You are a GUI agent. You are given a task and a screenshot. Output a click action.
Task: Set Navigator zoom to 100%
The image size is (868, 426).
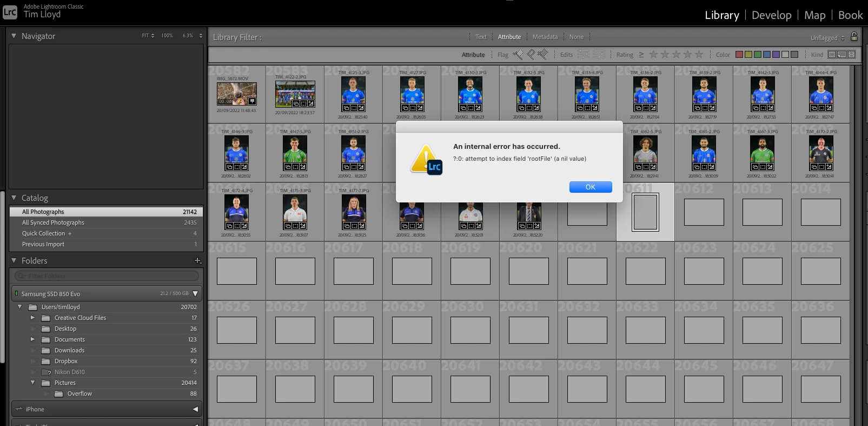[x=167, y=36]
